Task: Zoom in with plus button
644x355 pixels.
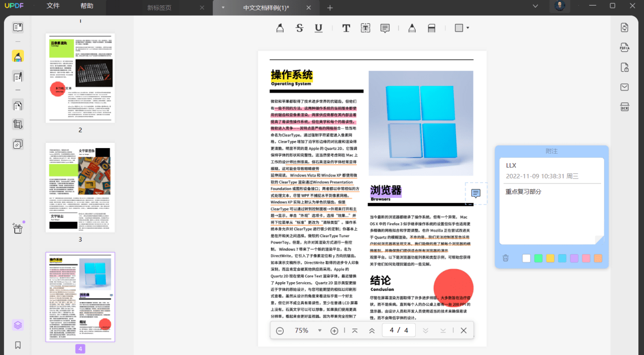Action: coord(334,331)
